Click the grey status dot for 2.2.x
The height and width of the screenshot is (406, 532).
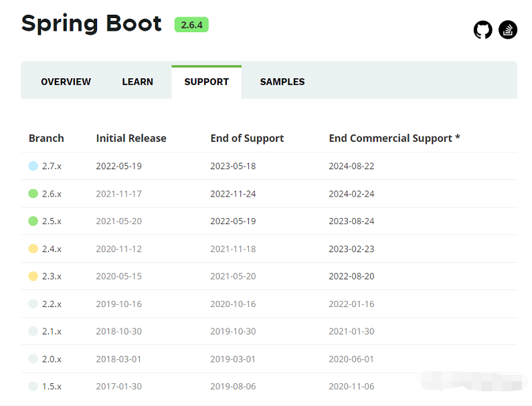pos(33,304)
